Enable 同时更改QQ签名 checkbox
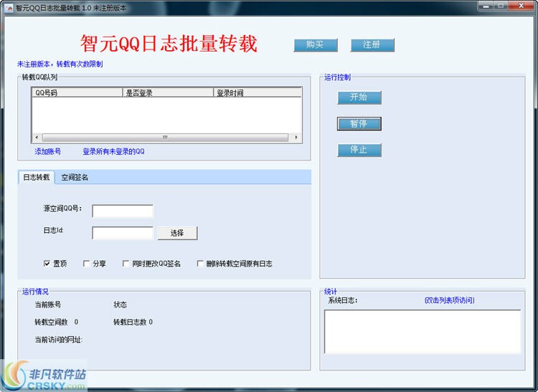 [126, 264]
